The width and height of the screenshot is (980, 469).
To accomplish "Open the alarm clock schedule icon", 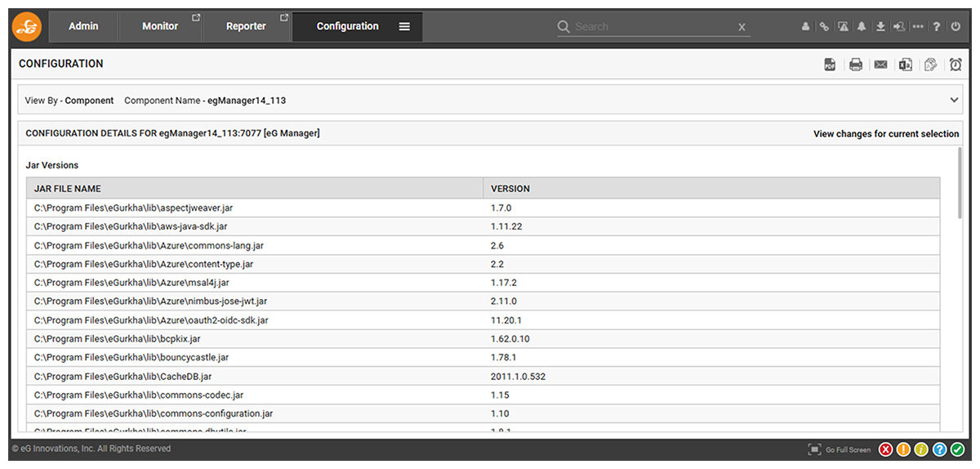I will 955,65.
